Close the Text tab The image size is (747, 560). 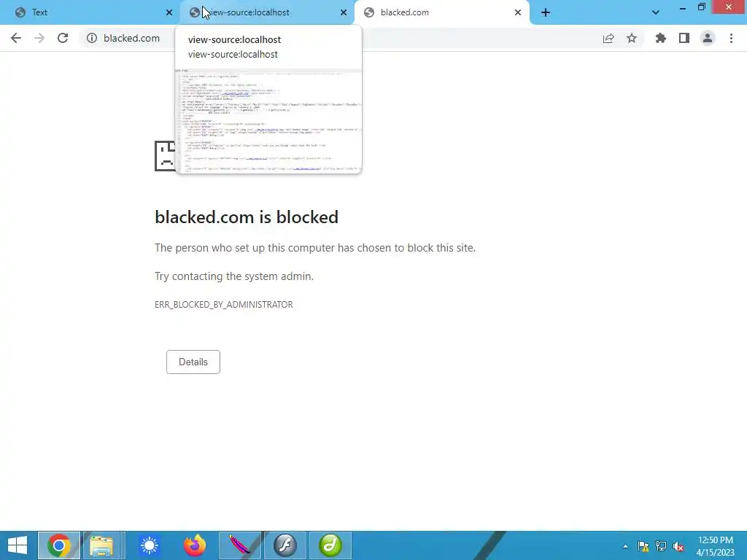(169, 12)
